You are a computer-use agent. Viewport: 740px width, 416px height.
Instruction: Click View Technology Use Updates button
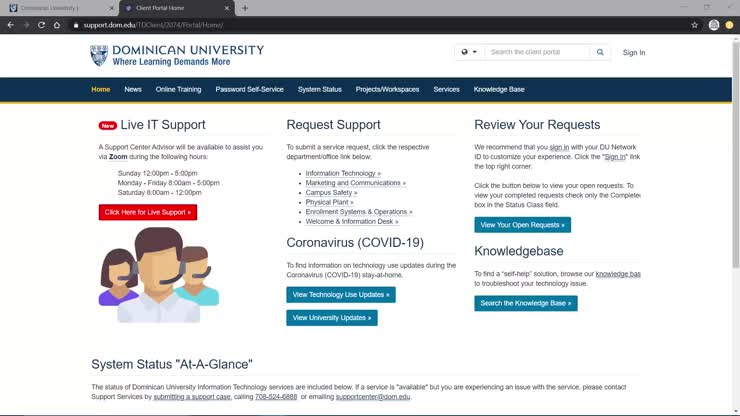341,295
